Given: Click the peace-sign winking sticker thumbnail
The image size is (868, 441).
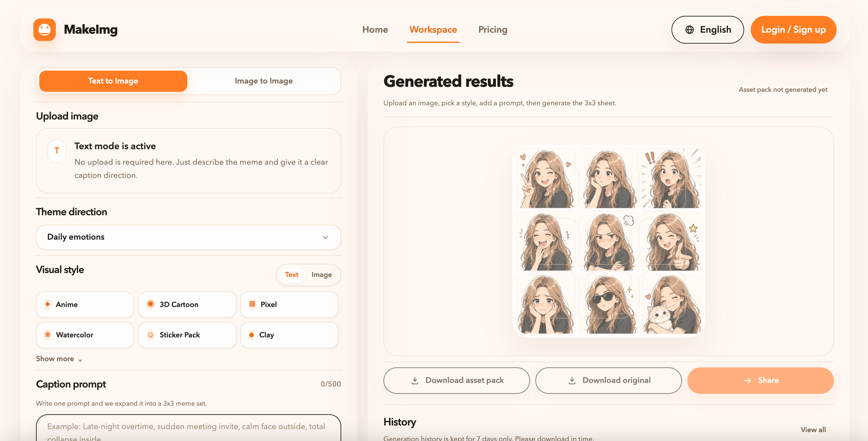Looking at the screenshot, I should 546,179.
